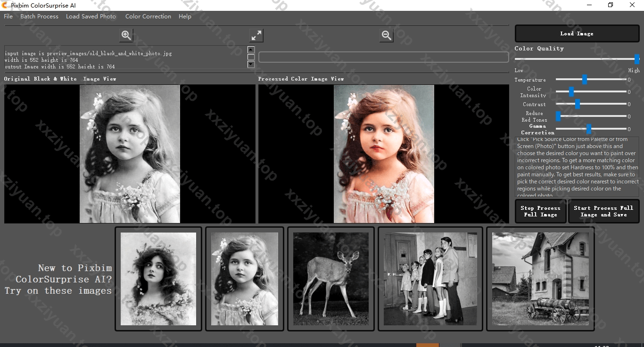The width and height of the screenshot is (644, 347).
Task: Open the File menu
Action: tap(8, 17)
